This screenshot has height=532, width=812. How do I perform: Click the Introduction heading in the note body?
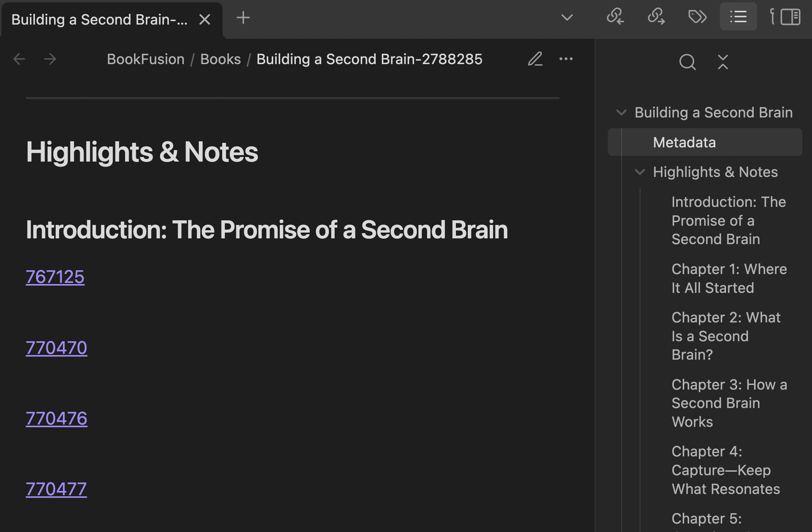(x=267, y=230)
